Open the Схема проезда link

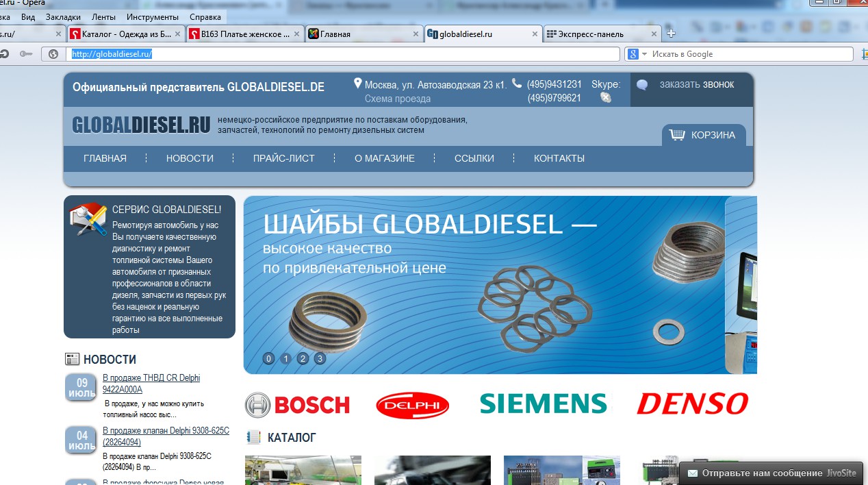pos(398,99)
